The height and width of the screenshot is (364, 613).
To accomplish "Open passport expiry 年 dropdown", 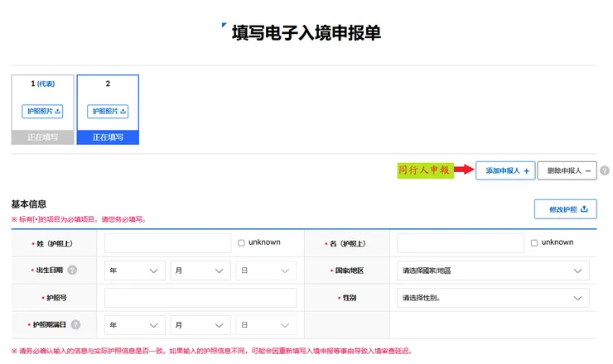I will [134, 325].
